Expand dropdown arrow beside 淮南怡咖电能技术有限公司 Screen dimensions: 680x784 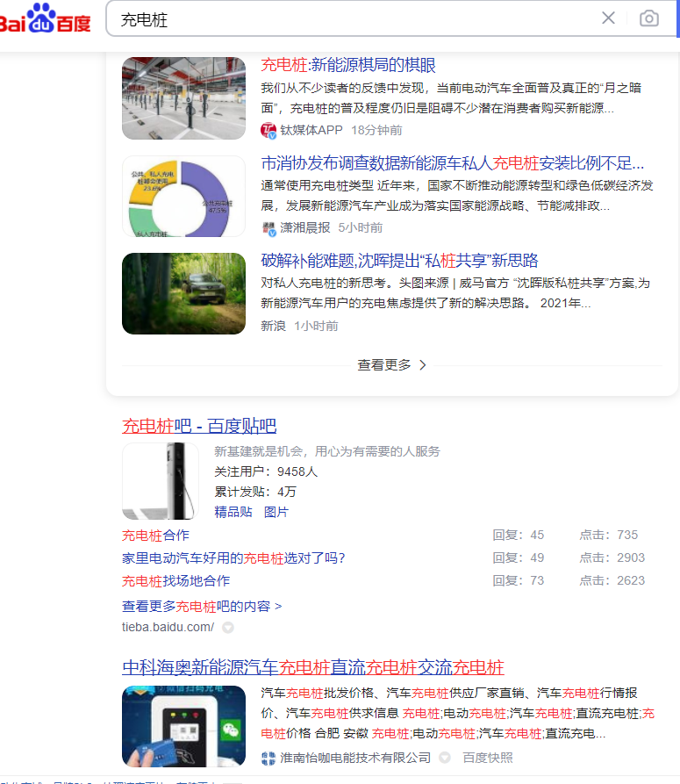(445, 758)
